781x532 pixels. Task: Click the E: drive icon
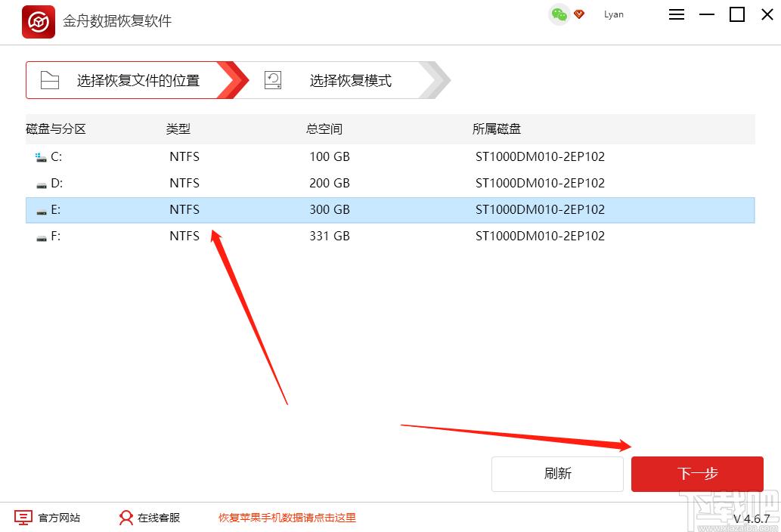point(42,212)
